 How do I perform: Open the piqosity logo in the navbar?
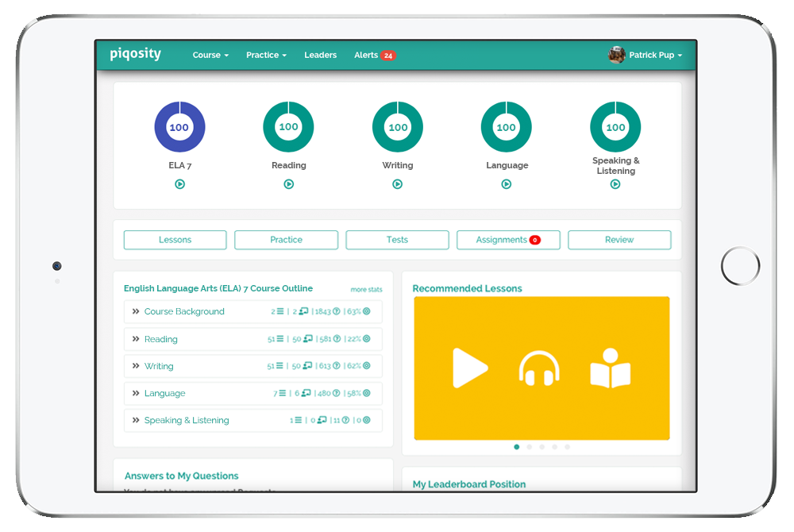tap(135, 54)
